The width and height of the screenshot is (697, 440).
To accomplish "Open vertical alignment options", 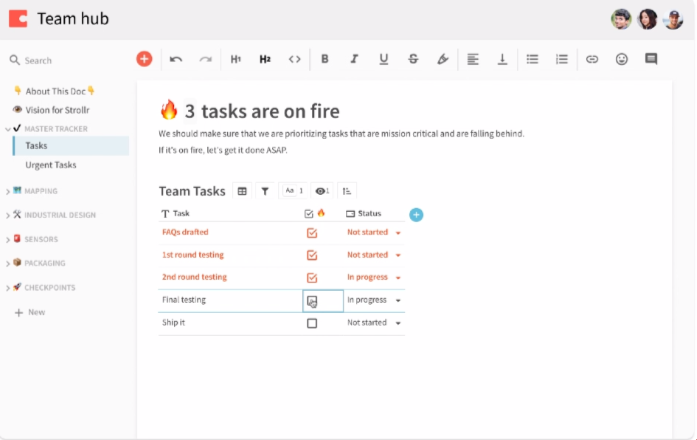I will 502,59.
